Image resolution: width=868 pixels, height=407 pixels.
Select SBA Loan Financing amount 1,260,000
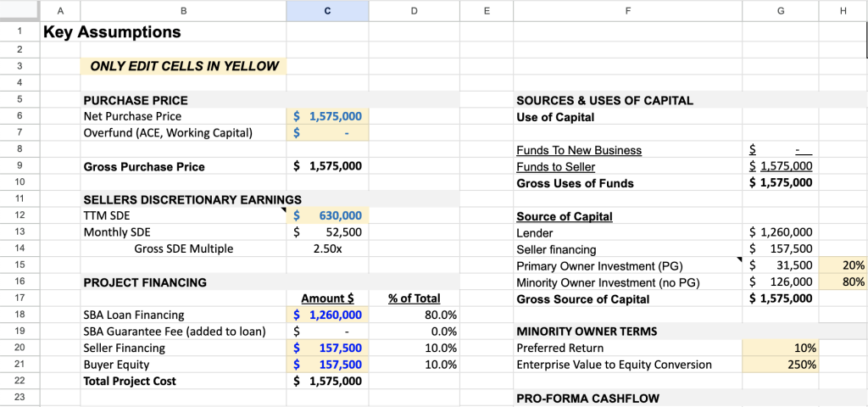click(x=327, y=315)
